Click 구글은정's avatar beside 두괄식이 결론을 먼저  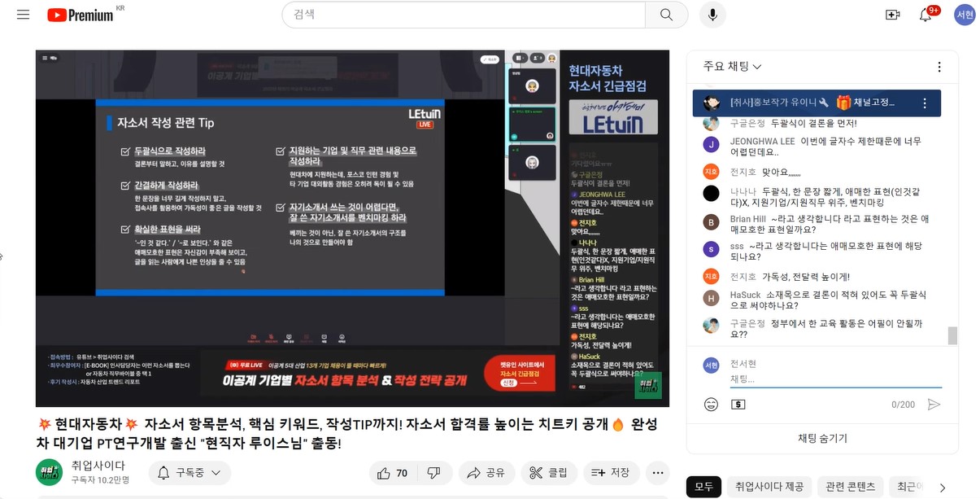[x=712, y=124]
